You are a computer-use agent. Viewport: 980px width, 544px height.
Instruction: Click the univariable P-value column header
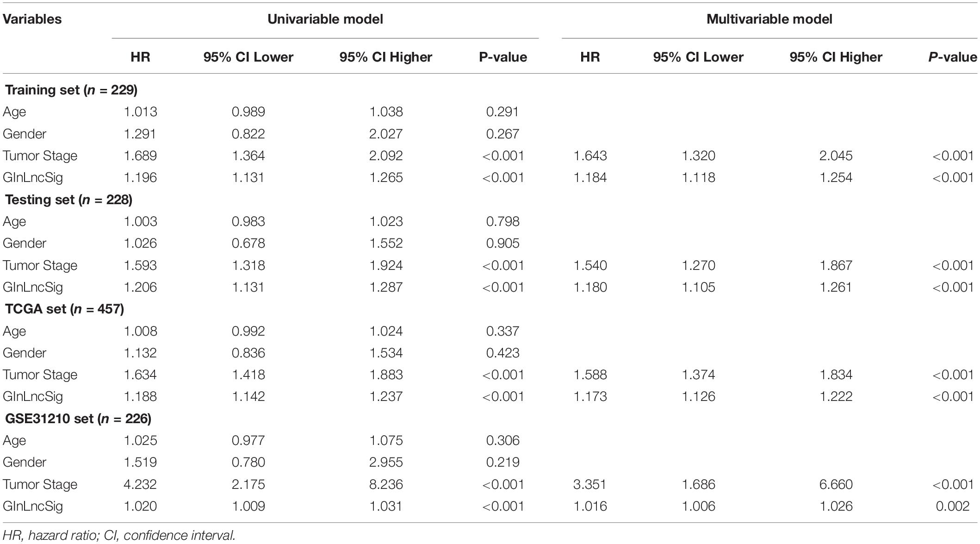pyautogui.click(x=502, y=57)
